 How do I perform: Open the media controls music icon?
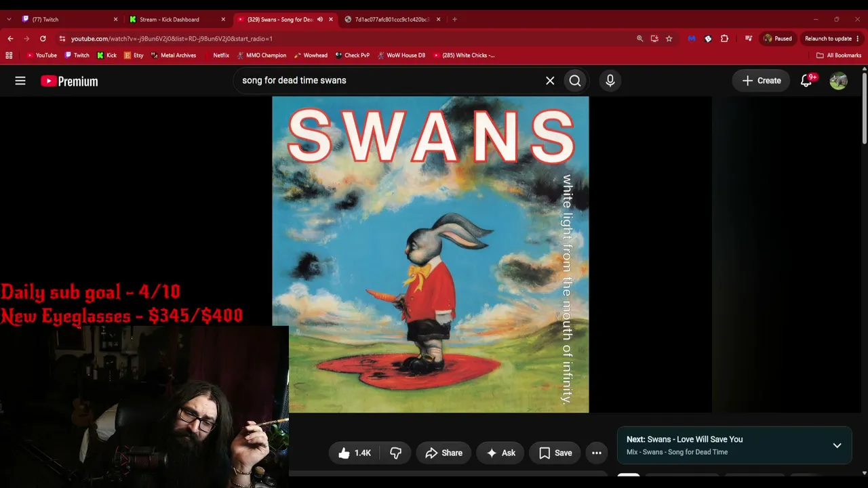coord(749,39)
